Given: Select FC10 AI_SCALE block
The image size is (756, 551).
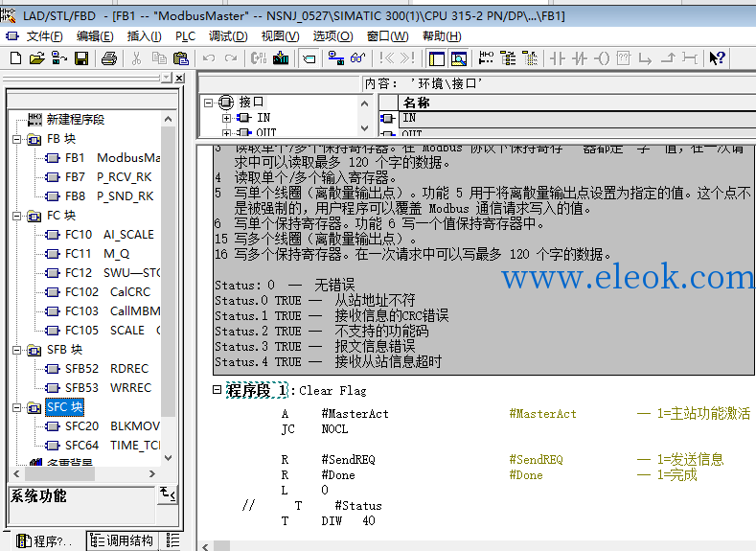Looking at the screenshot, I should pyautogui.click(x=100, y=235).
